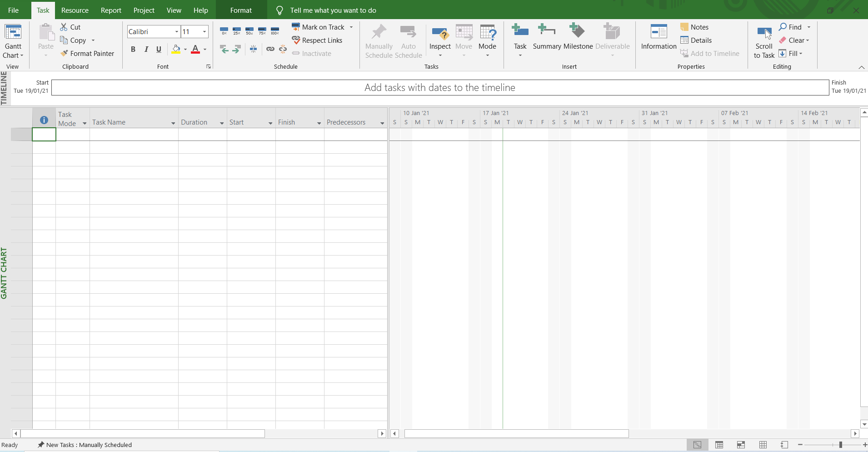Open Predecessors column filter dropdown

382,123
